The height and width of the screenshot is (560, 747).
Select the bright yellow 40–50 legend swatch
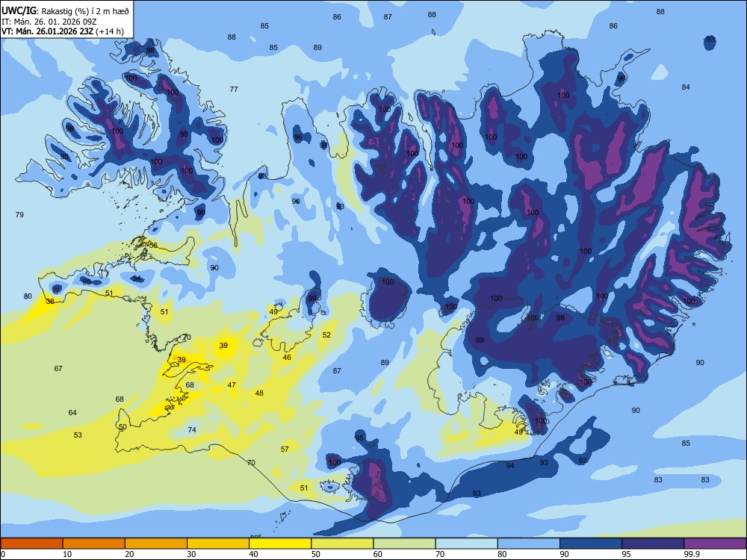click(280, 544)
